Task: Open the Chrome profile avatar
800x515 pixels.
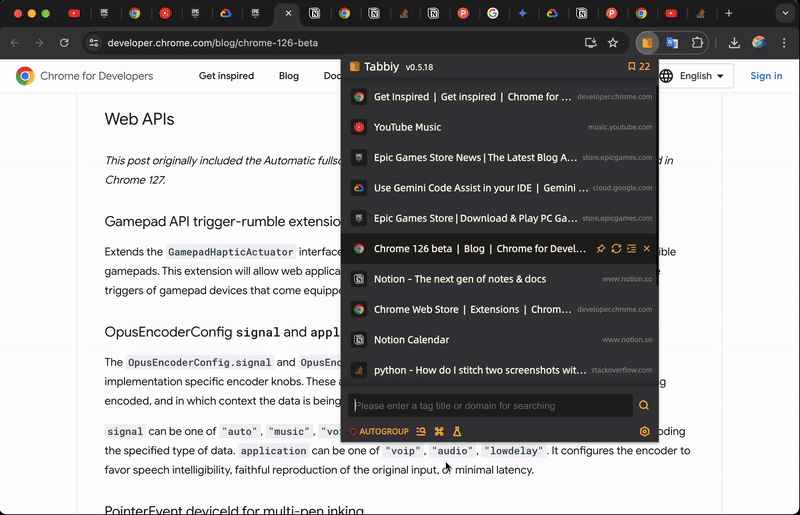Action: coord(759,43)
